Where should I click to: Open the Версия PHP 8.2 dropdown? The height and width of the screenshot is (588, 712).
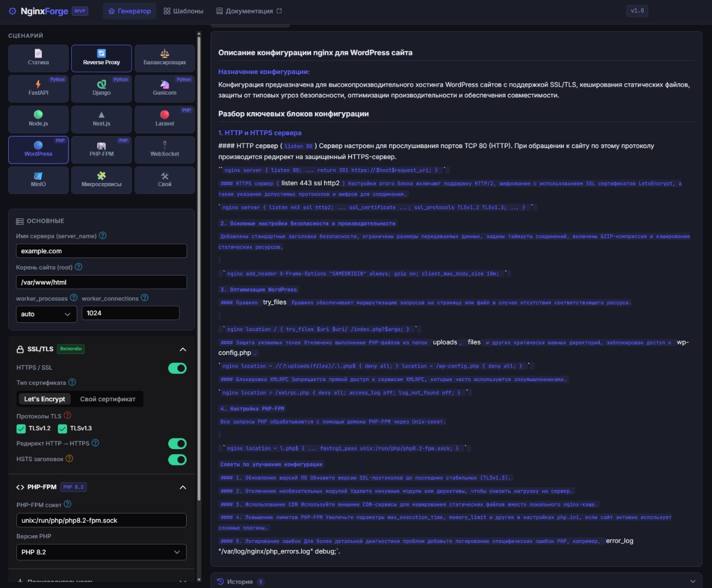[101, 552]
